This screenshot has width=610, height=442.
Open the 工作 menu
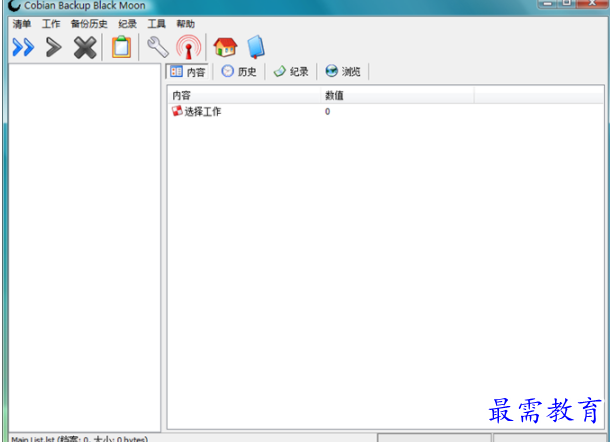(51, 24)
